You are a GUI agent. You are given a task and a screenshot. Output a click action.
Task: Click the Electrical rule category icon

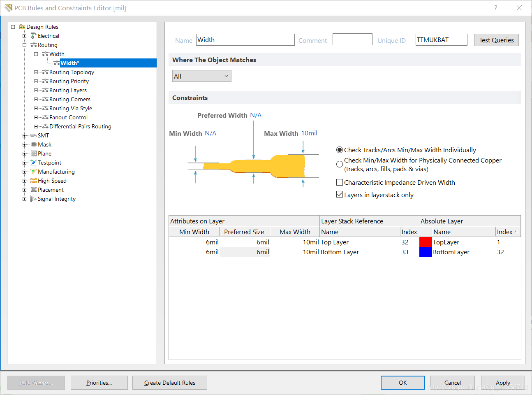(34, 36)
